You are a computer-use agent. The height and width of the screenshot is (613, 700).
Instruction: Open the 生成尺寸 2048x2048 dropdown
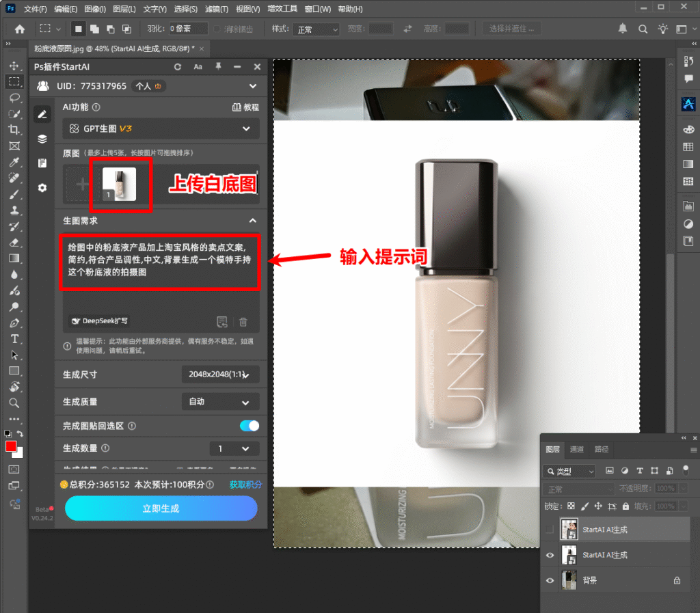tap(220, 374)
